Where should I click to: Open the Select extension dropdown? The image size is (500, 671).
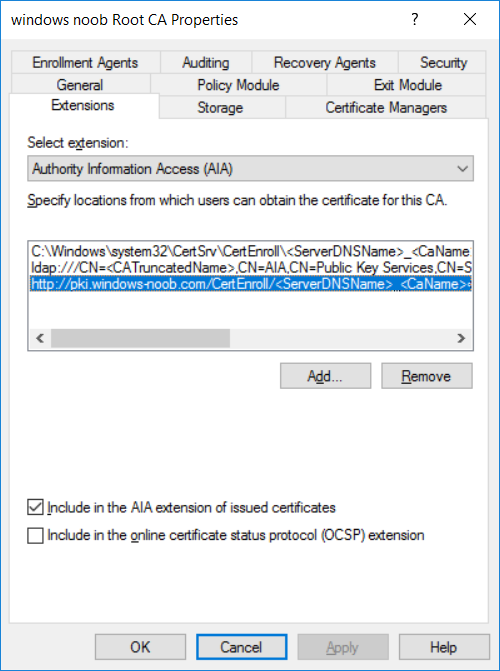pyautogui.click(x=250, y=169)
